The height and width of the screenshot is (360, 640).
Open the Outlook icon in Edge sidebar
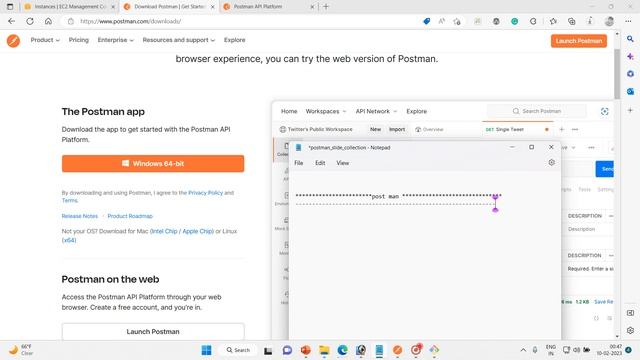coord(630,91)
